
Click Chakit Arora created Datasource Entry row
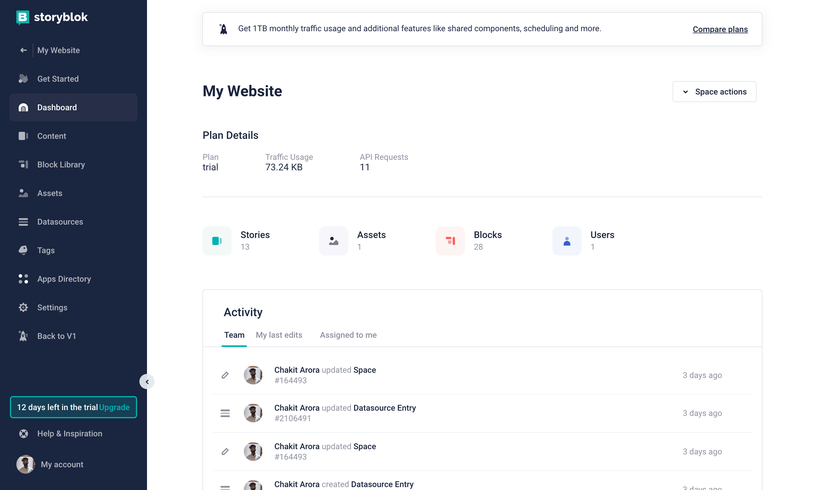click(x=482, y=482)
